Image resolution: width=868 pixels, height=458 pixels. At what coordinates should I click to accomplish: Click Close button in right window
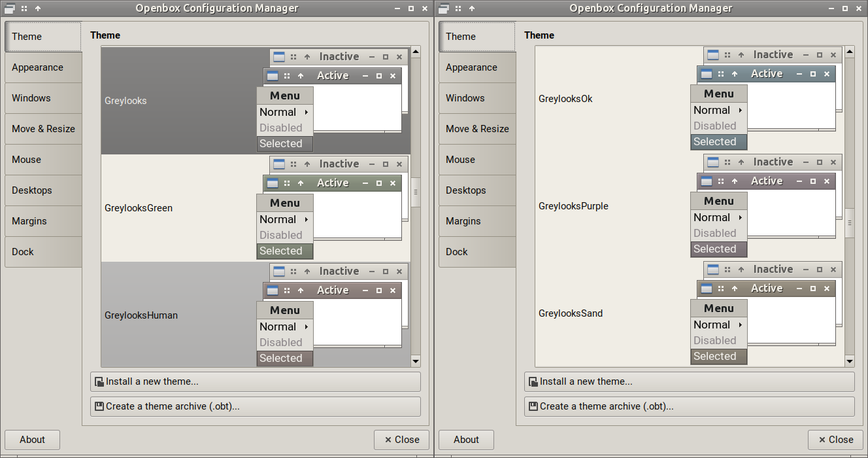[835, 440]
